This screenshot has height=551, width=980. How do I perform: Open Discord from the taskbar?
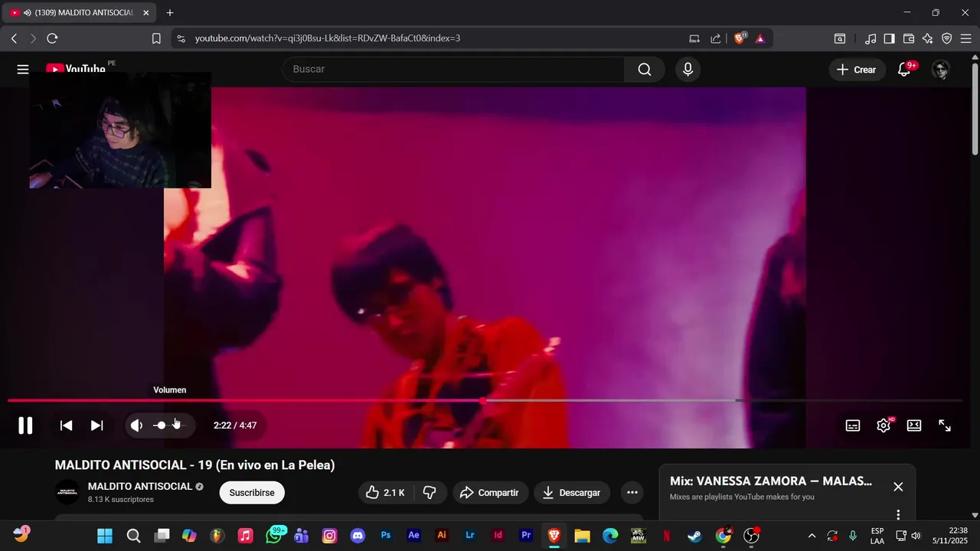click(358, 536)
